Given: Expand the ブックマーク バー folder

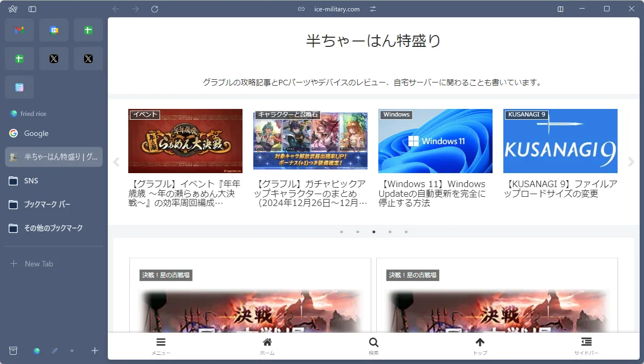Looking at the screenshot, I should coord(54,204).
